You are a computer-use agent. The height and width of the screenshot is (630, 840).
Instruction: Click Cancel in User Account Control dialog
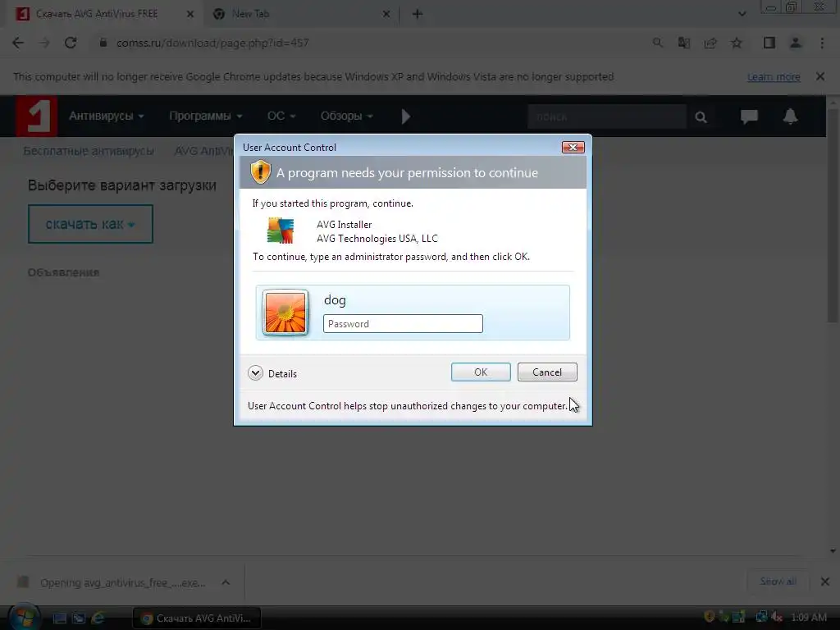point(547,372)
